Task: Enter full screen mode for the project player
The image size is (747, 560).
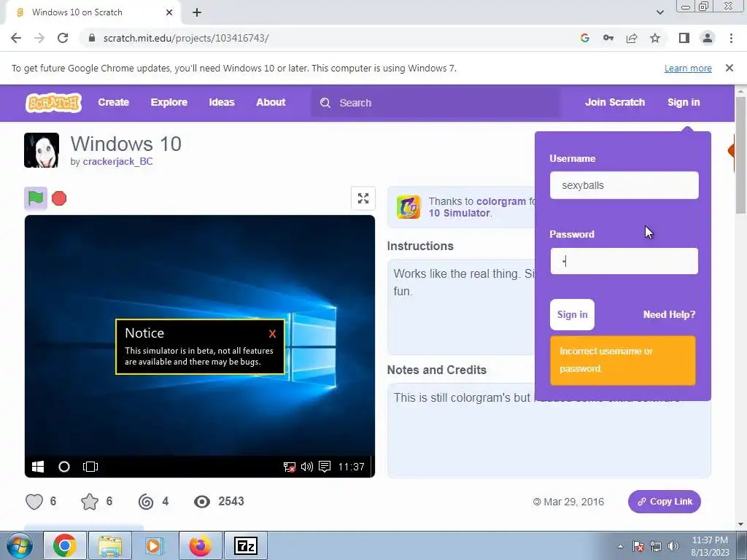Action: [x=363, y=198]
